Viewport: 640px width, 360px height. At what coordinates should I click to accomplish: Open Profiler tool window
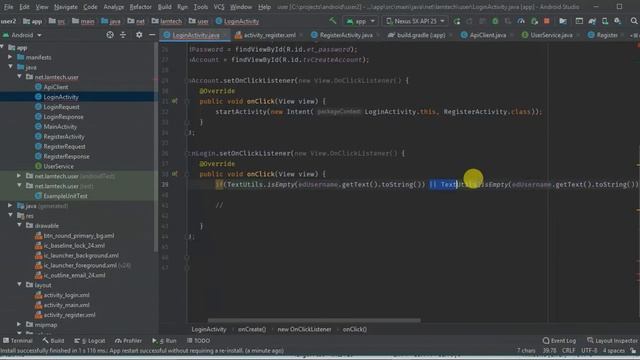pyautogui.click(x=128, y=340)
